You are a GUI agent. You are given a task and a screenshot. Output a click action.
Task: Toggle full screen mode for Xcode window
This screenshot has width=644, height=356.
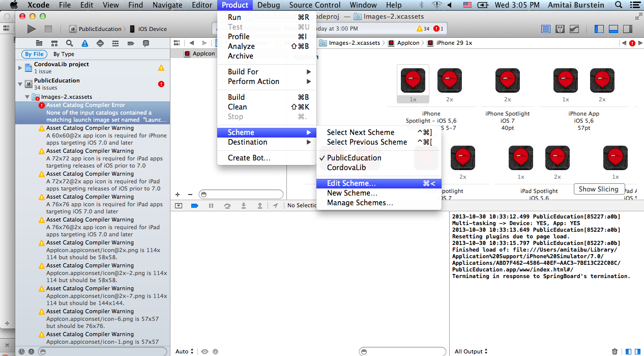click(x=638, y=17)
